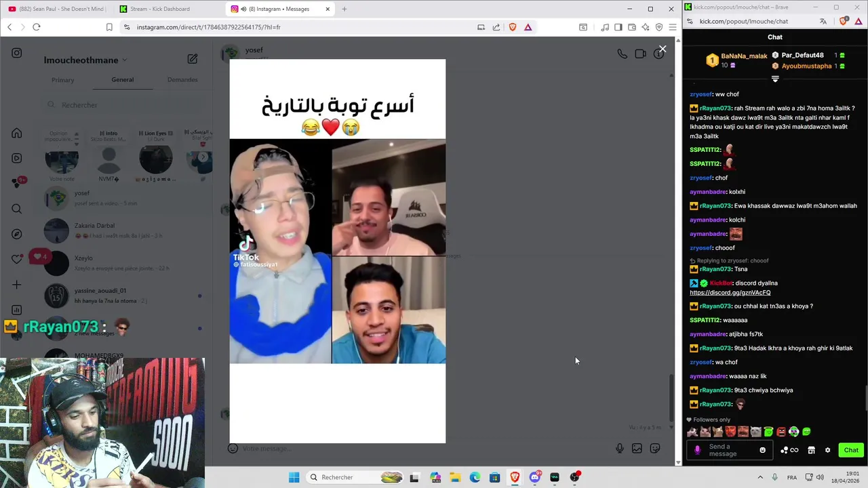The height and width of the screenshot is (488, 868).
Task: Bookmark the current Instagram page
Action: point(109,27)
